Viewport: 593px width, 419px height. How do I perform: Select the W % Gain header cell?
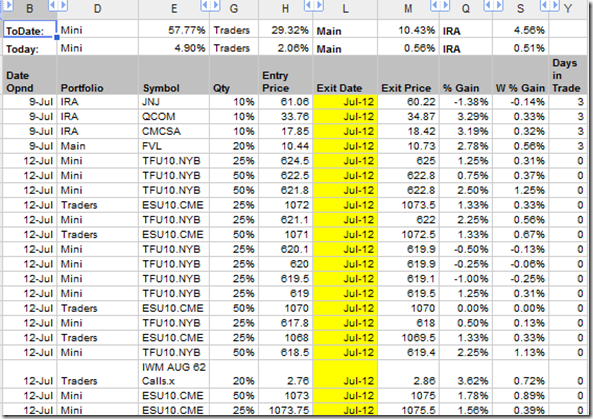[520, 75]
